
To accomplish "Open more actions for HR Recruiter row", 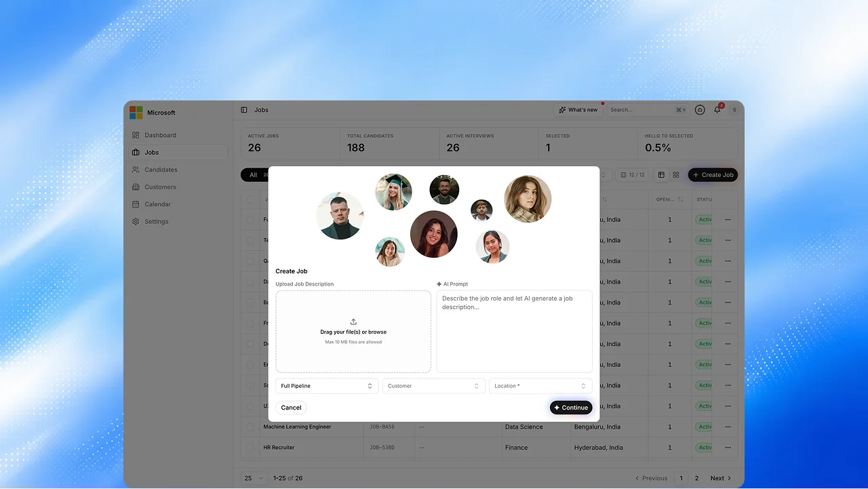I will 728,448.
